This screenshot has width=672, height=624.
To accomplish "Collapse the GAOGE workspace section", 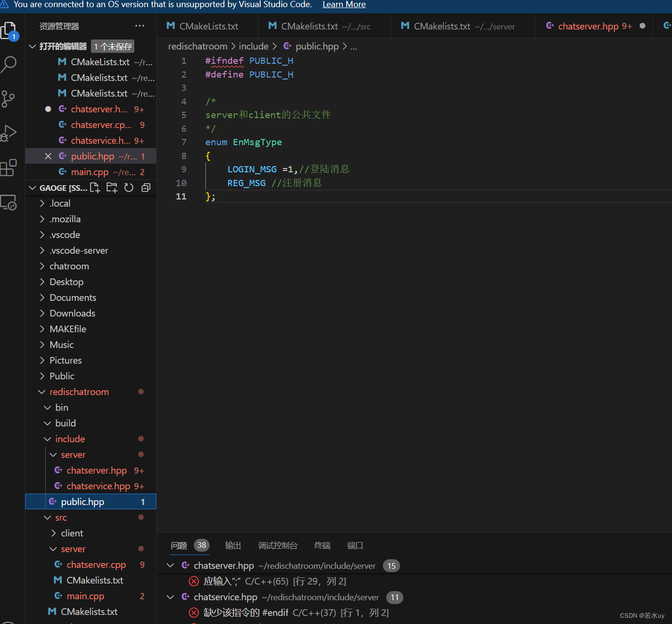I will (32, 188).
